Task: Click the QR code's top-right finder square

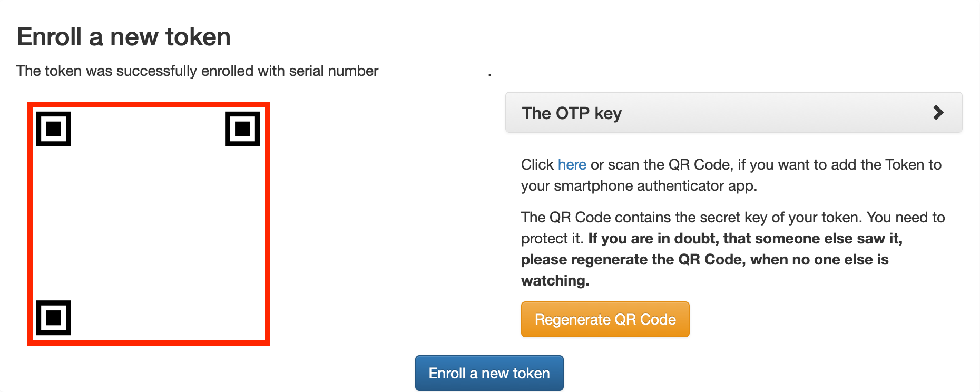Action: [x=242, y=129]
